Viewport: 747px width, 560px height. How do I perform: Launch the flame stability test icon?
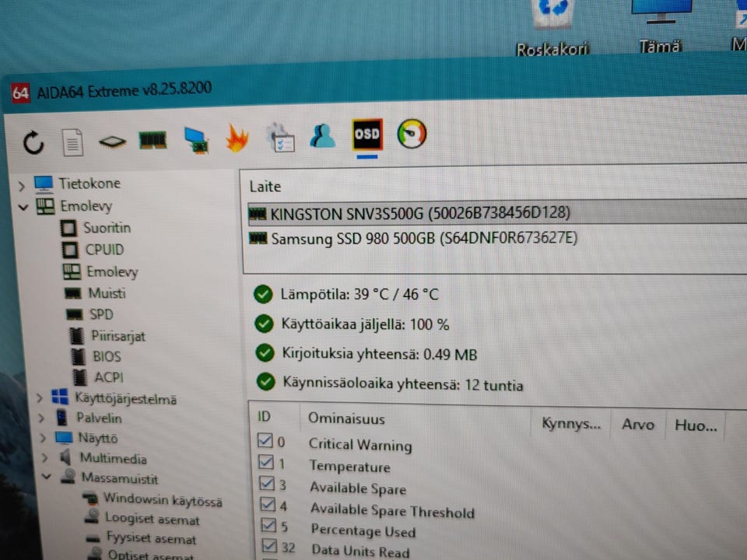[237, 138]
